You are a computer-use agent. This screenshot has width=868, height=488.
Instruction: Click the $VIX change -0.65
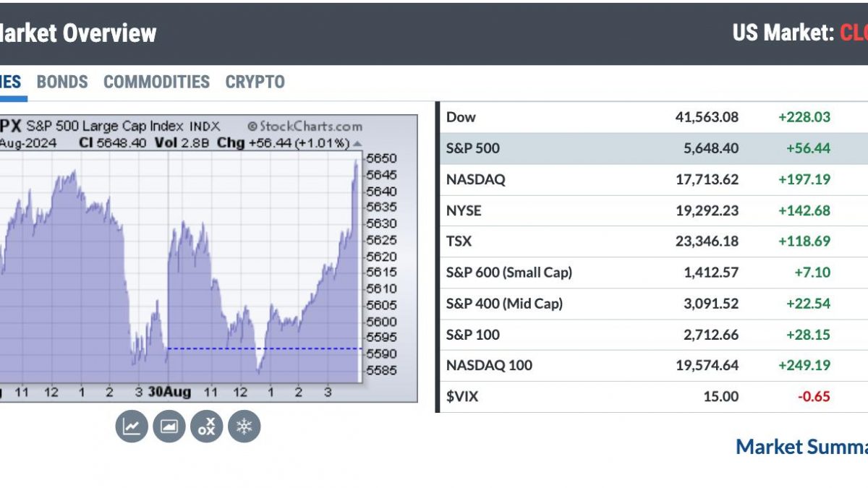pos(813,397)
